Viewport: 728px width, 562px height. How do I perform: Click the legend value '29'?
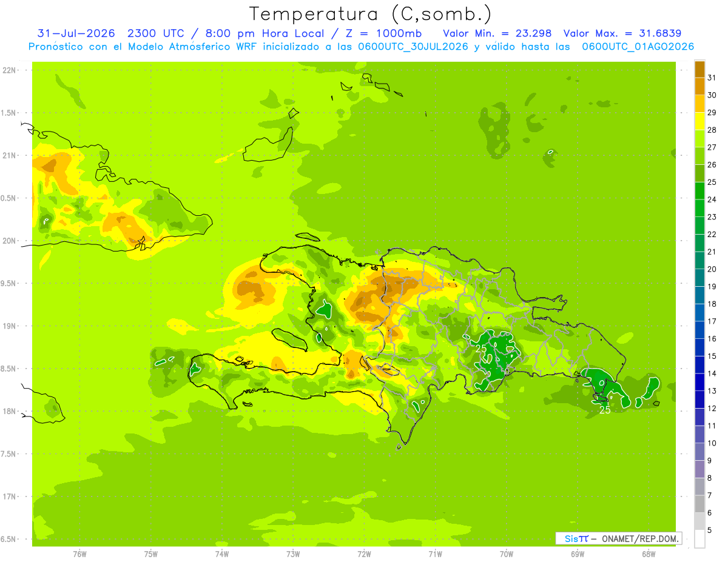coord(712,112)
